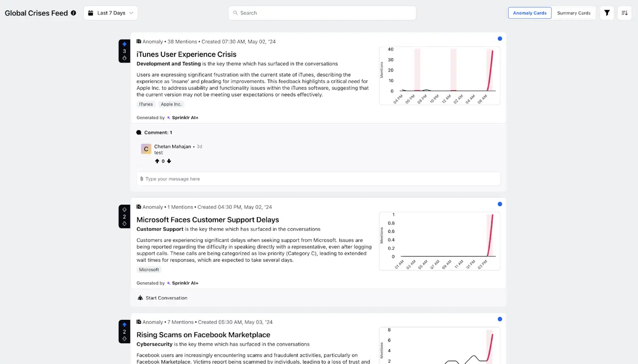Screen dimensions: 638x364
Task: Upvote the Rising Scams on Facebook Marketplace card
Action: (x=124, y=325)
